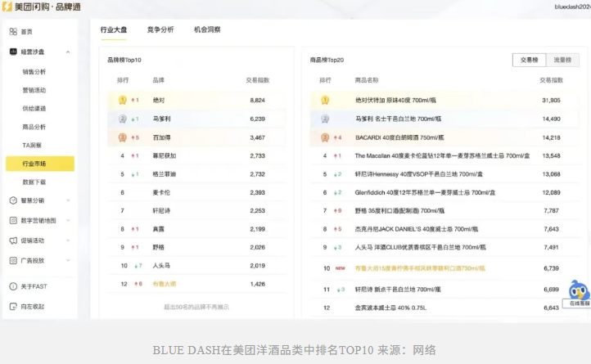Image resolution: width=591 pixels, height=364 pixels.
Task: Collapse the 经营沙盘 menu chevron
Action: point(68,52)
